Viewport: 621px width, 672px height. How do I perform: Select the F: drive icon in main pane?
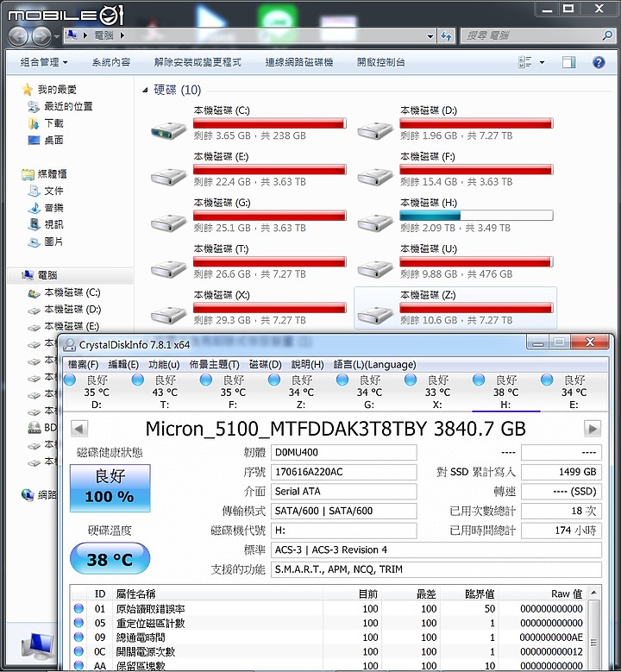[x=375, y=176]
